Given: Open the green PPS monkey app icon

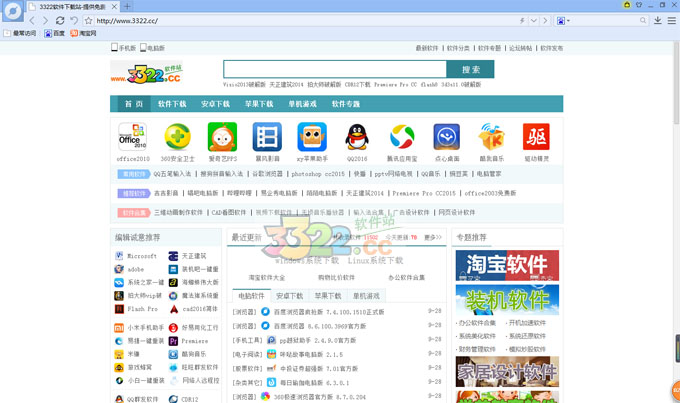Looking at the screenshot, I should (x=222, y=137).
